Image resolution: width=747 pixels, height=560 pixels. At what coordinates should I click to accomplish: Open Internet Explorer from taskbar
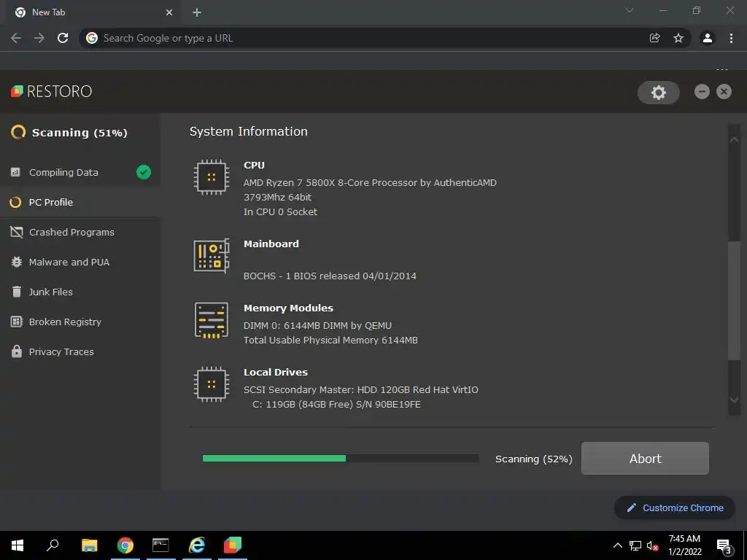click(x=197, y=545)
